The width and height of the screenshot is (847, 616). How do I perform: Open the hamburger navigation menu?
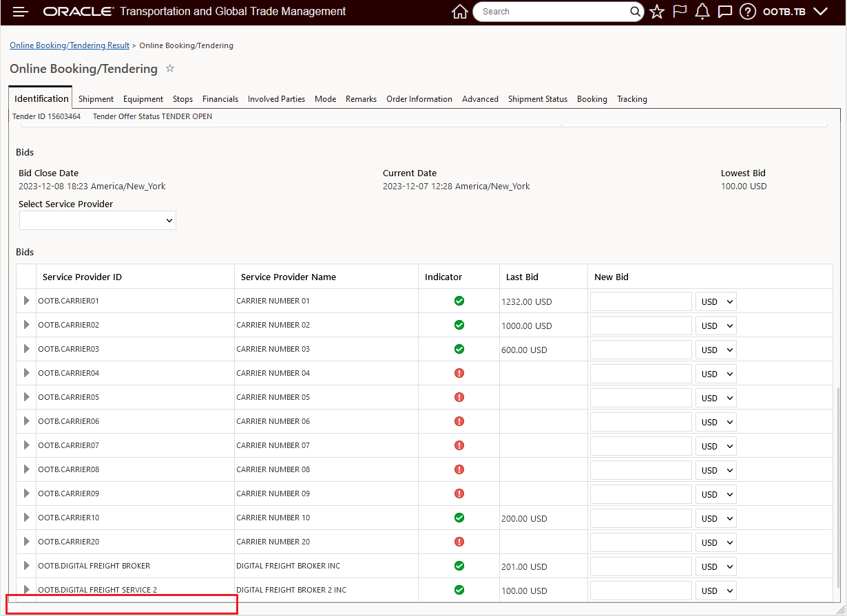click(x=21, y=12)
